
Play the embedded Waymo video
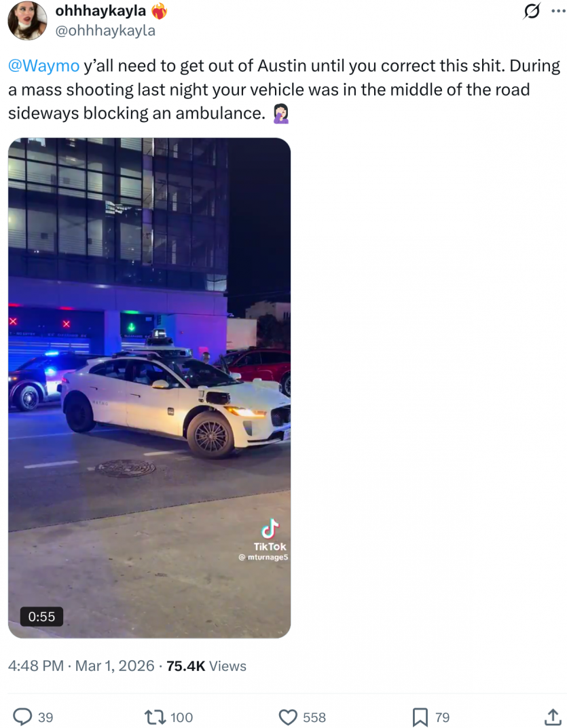click(149, 387)
